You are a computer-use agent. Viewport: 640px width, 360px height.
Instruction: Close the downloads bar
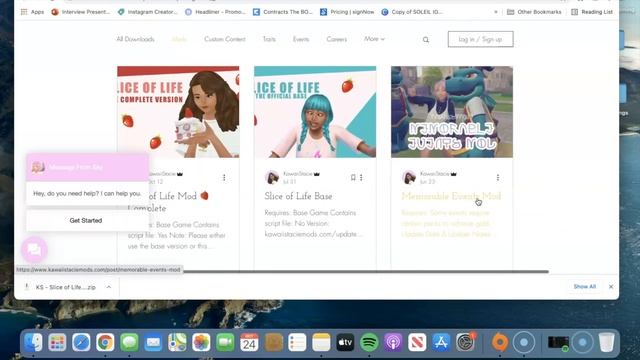(611, 287)
